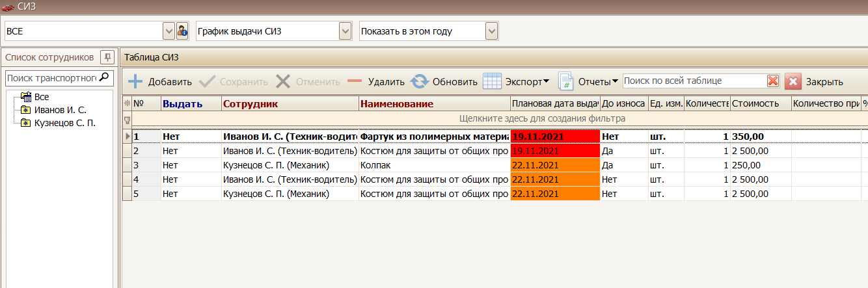Click the magnifier icon in the employee search
This screenshot has width=868, height=288.
(104, 78)
